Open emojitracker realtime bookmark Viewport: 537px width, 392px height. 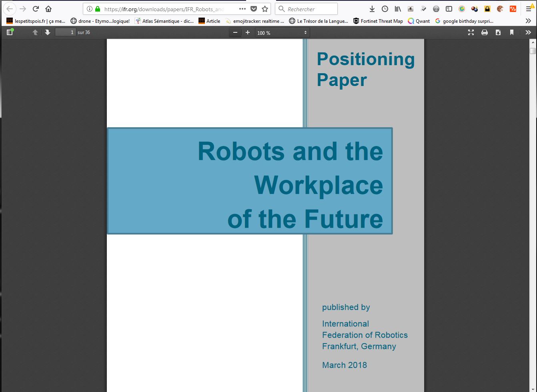[x=254, y=21]
